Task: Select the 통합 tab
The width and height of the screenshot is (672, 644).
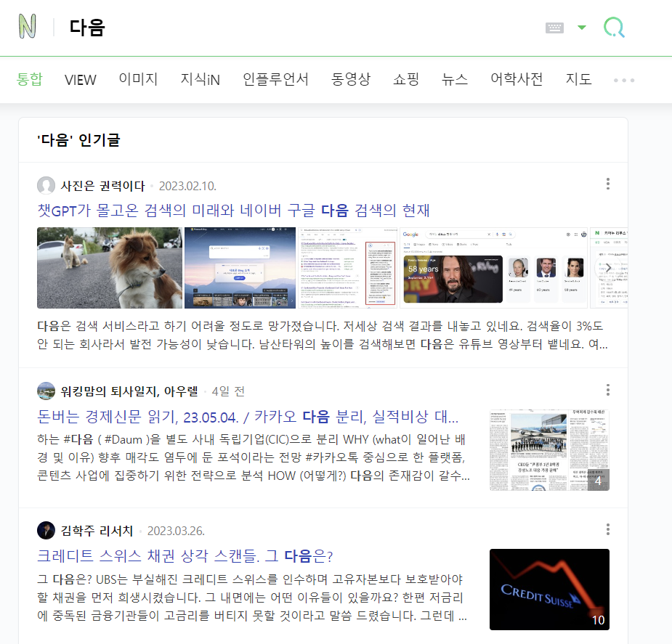Action: pyautogui.click(x=30, y=79)
